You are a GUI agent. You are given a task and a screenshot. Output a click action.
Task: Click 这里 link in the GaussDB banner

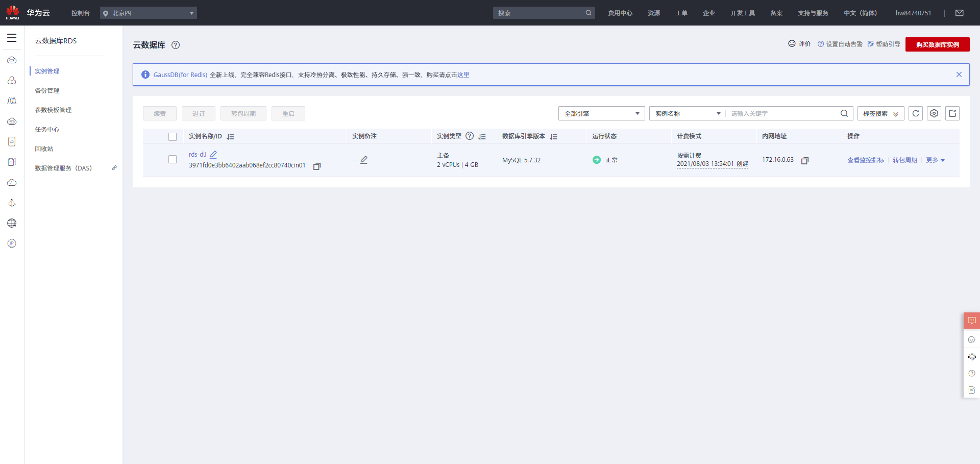(463, 75)
